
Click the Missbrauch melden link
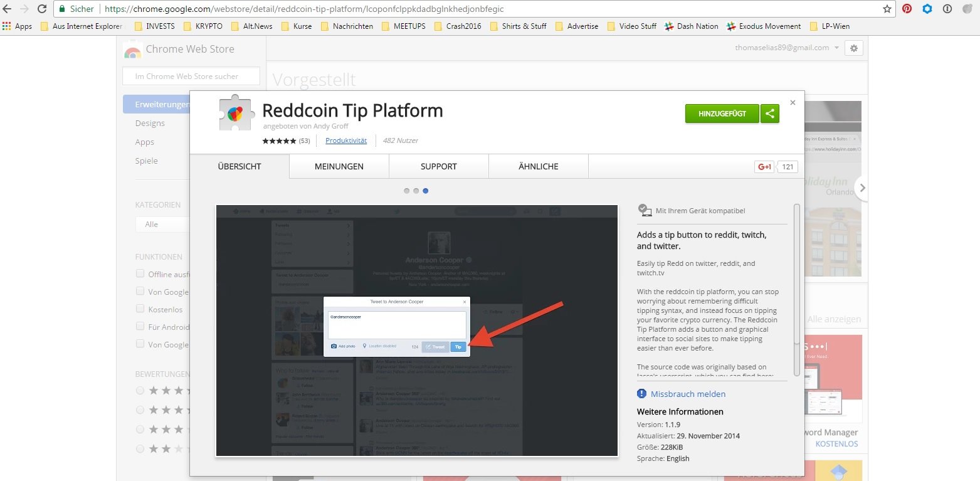[x=688, y=394]
